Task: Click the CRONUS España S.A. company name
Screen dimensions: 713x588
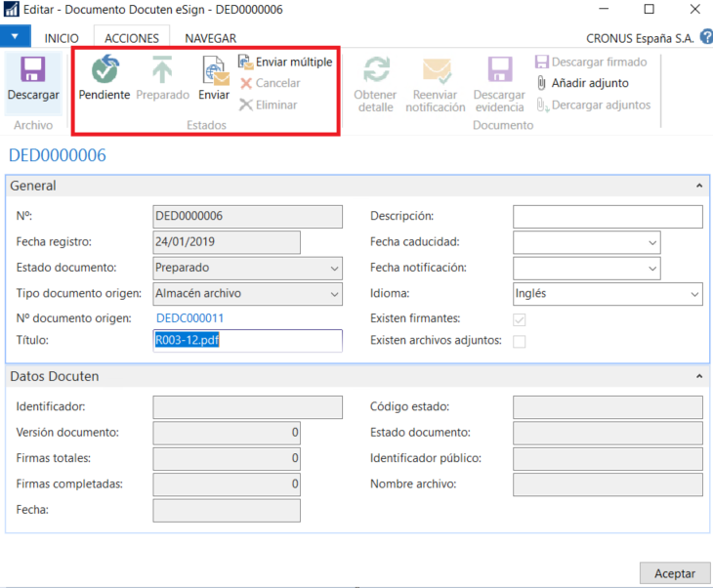Action: tap(640, 38)
